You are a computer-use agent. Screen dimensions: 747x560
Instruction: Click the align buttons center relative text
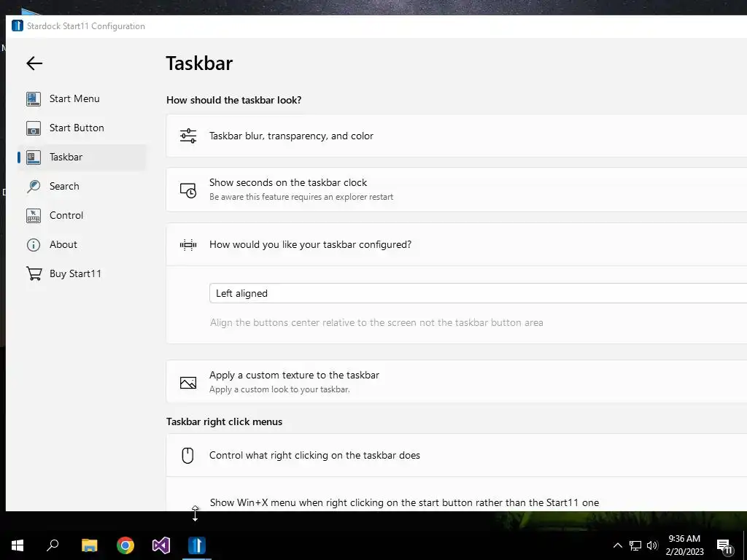tap(376, 322)
